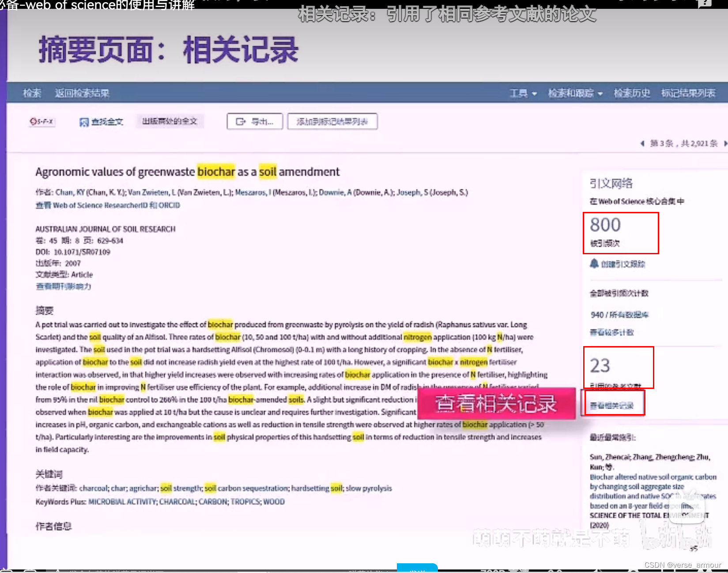Expand the 检索和跟踪 dropdown

coord(575,93)
